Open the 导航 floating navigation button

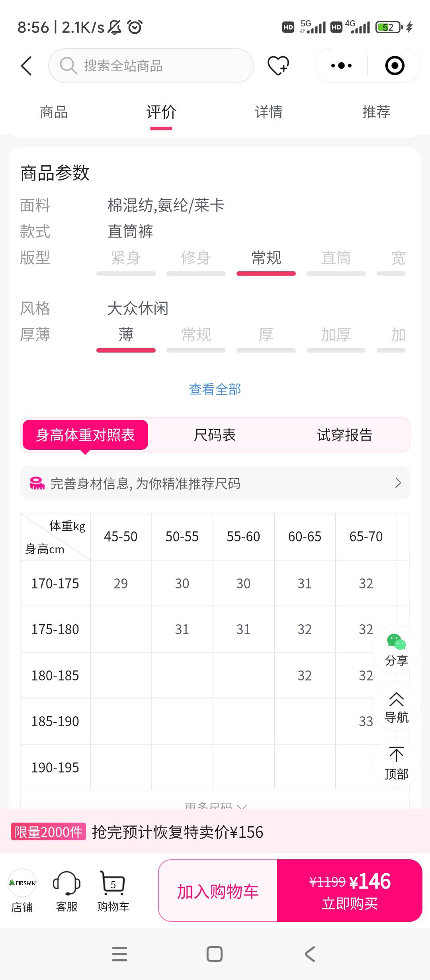[x=396, y=707]
